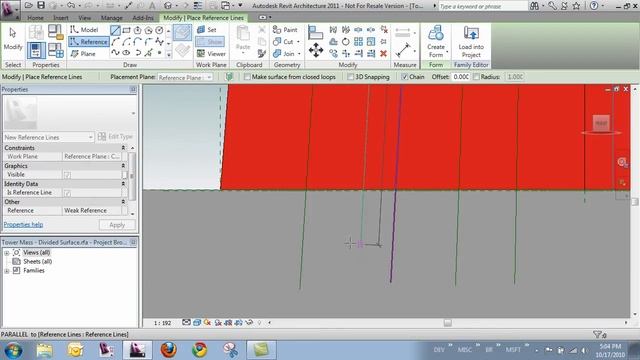
Task: Click the Move tool icon
Action: (316, 51)
